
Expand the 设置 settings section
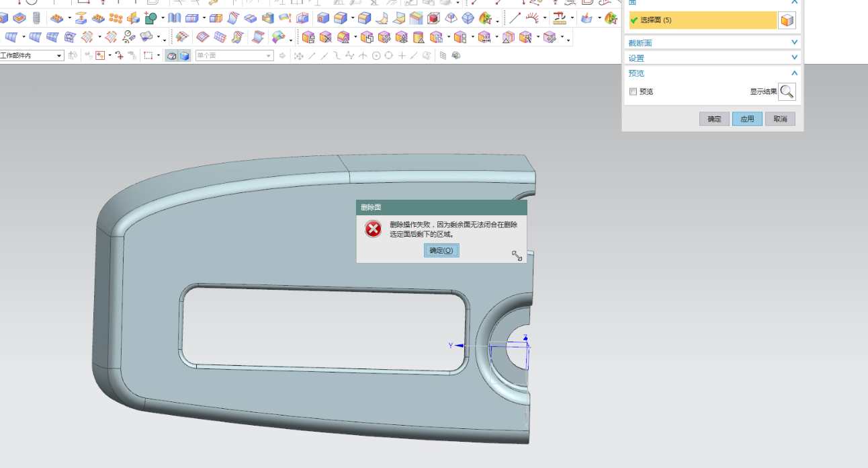coord(794,58)
